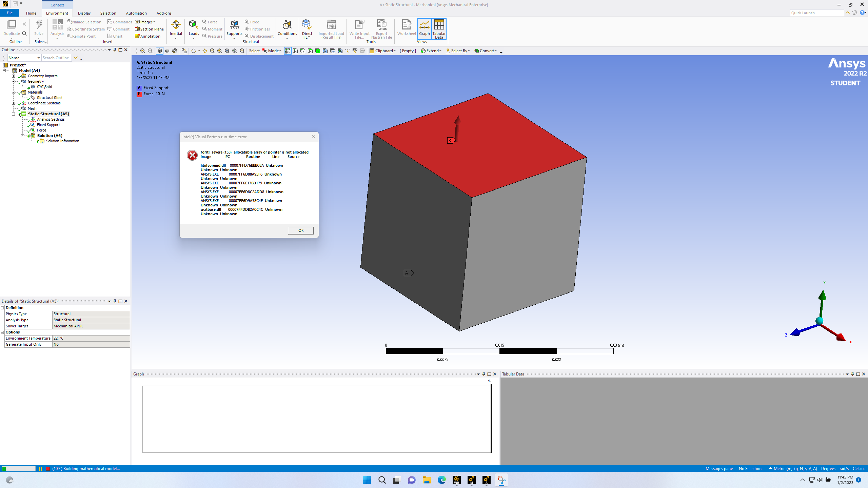The width and height of the screenshot is (868, 488).
Task: Click the Search Outline field
Action: 56,58
